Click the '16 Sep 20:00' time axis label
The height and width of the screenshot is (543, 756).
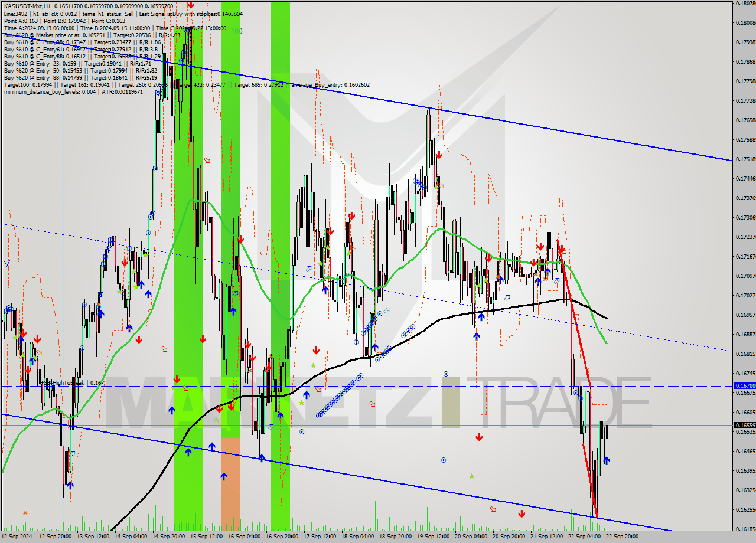click(282, 537)
